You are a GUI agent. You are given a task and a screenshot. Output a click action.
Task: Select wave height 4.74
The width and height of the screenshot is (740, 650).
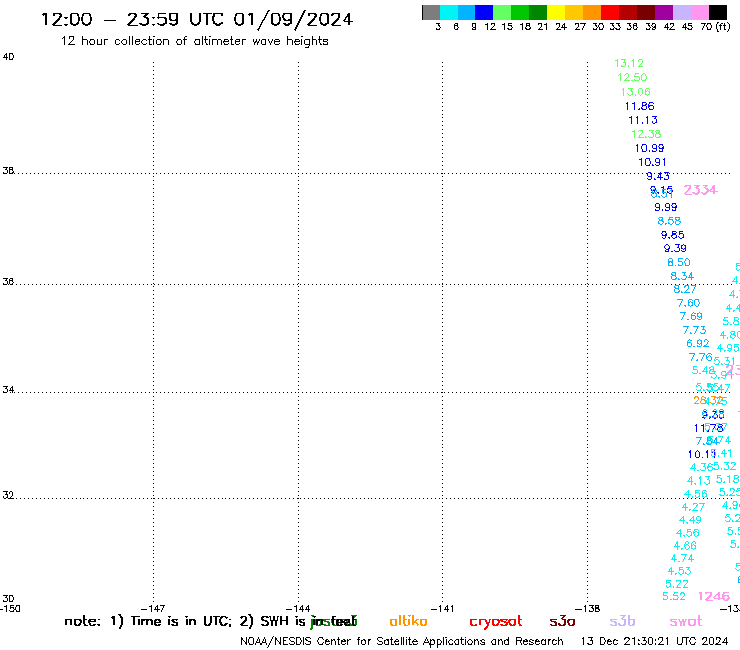(x=682, y=558)
